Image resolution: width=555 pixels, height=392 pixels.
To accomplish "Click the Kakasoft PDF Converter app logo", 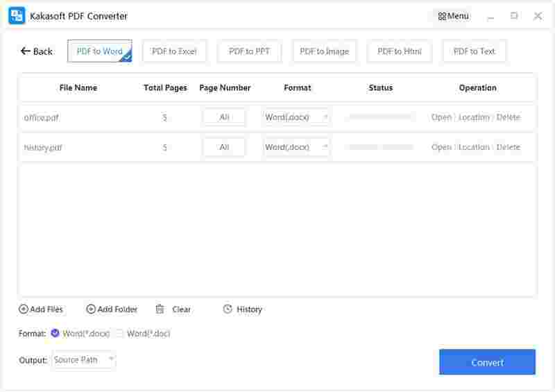I will [17, 15].
